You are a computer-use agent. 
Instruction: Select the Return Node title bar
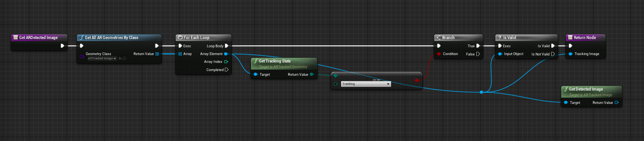pyautogui.click(x=585, y=37)
